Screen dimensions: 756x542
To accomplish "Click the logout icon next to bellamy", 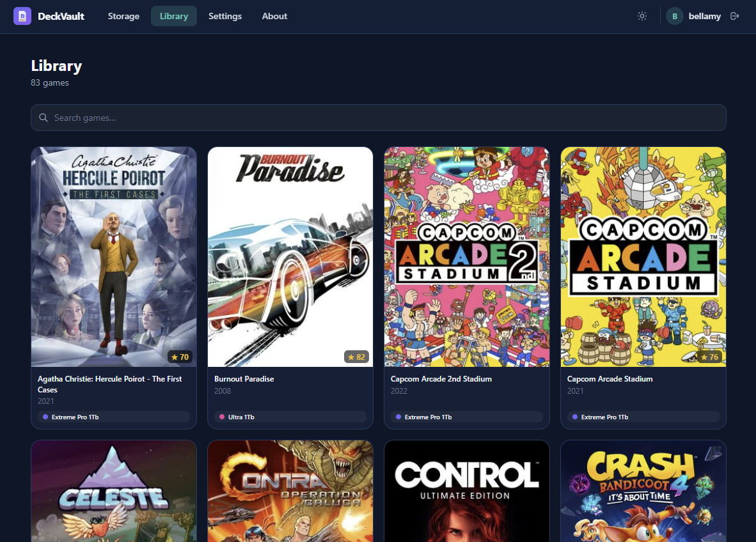I will [735, 16].
